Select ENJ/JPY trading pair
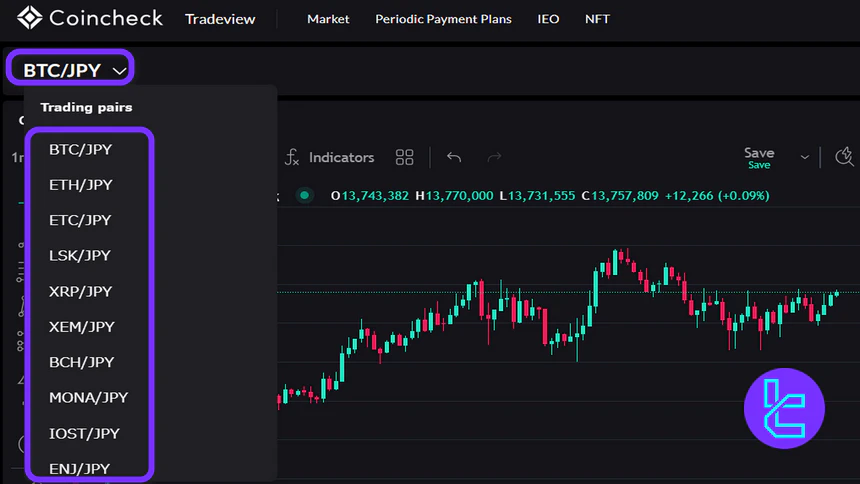 [80, 469]
